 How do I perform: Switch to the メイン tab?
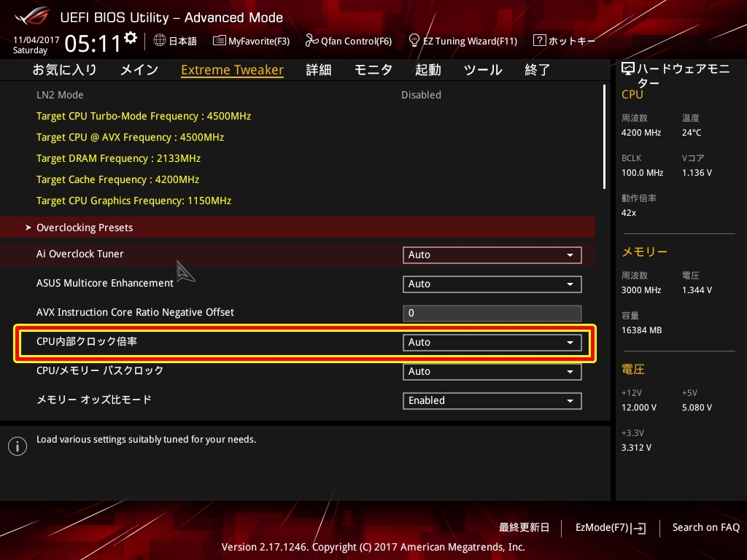coord(139,70)
